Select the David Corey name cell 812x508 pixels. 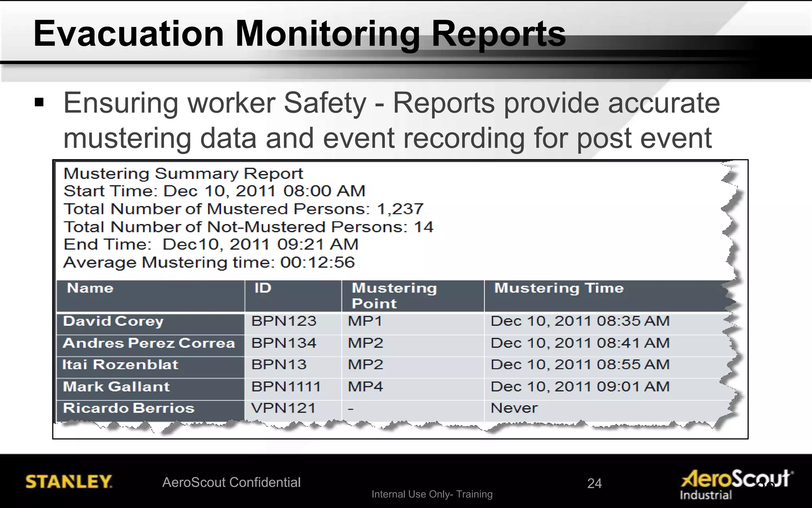click(x=150, y=323)
